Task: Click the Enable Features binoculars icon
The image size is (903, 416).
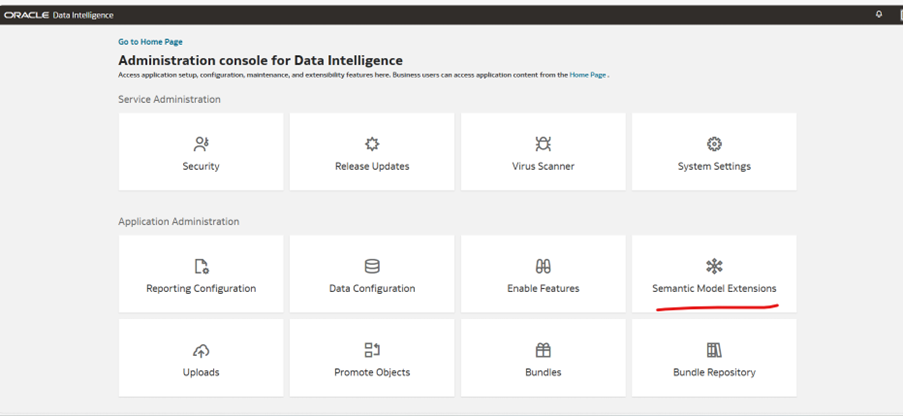Action: [x=543, y=266]
